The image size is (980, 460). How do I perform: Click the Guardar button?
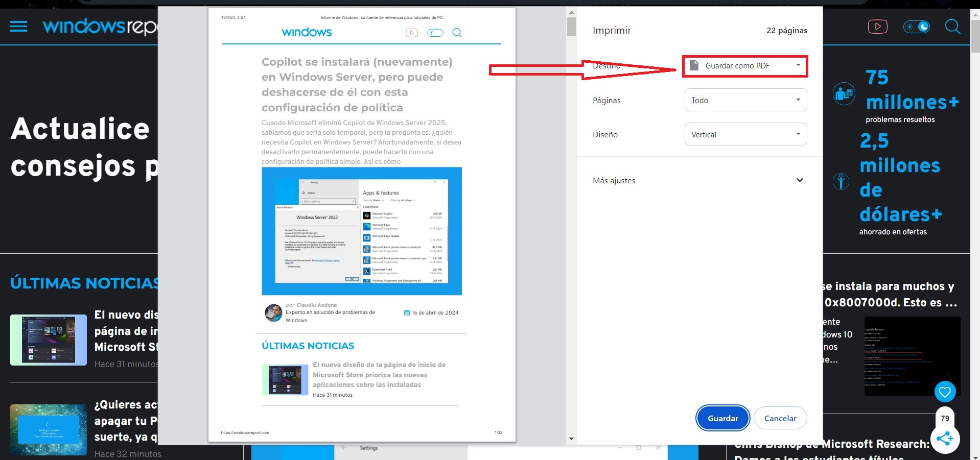pos(722,418)
